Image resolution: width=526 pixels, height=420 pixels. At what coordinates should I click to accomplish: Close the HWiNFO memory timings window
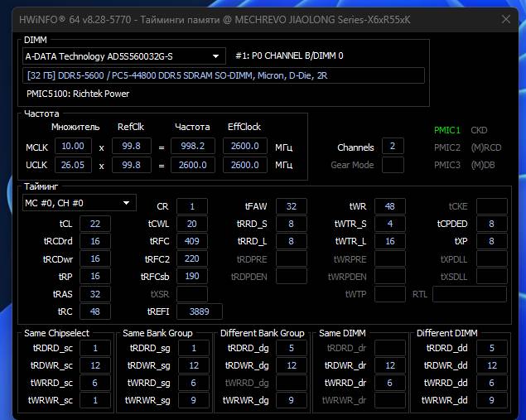[x=506, y=19]
